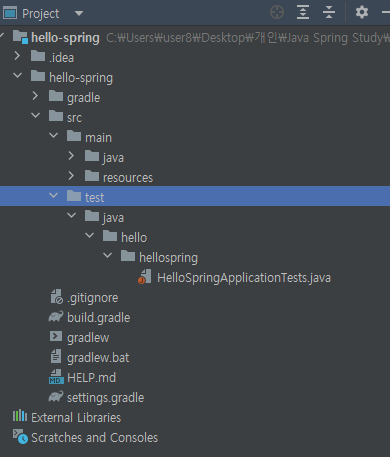This screenshot has width=390, height=457.
Task: Click the nested hello-spring folder icon
Action: point(38,76)
